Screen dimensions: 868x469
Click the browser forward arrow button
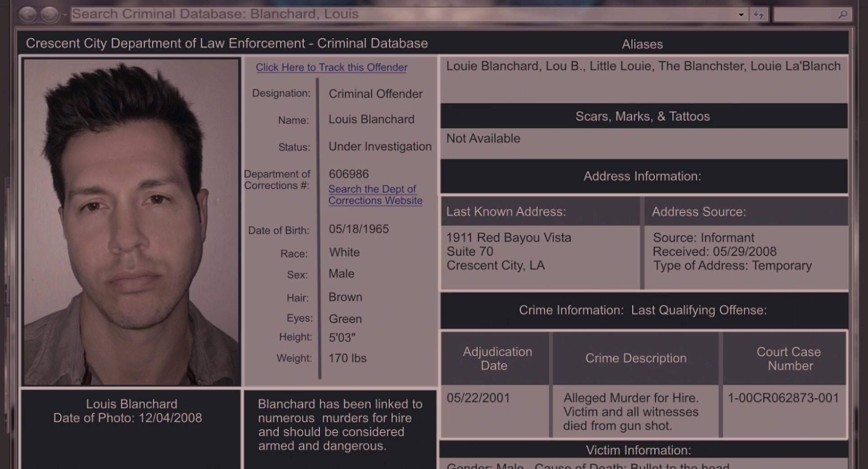[49, 14]
